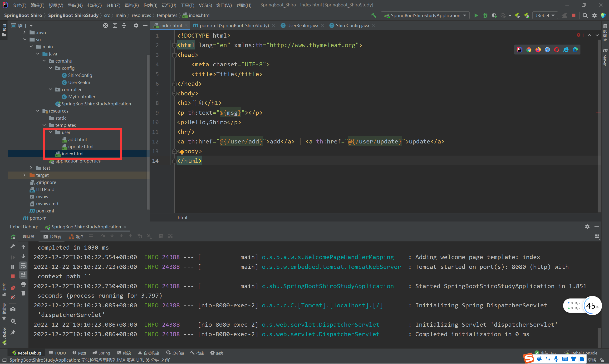Switch to the UserRealm.java tab
This screenshot has width=609, height=364.
click(302, 25)
